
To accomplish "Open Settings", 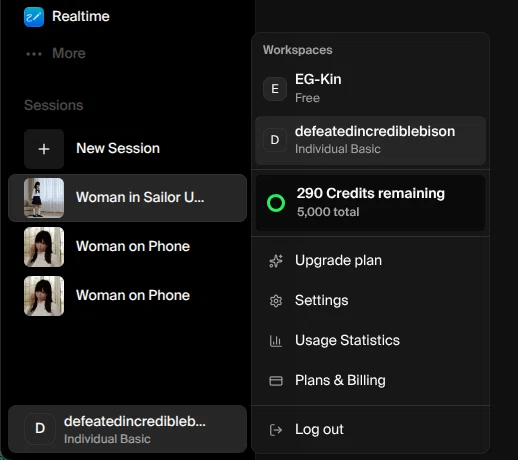I will pos(370,301).
